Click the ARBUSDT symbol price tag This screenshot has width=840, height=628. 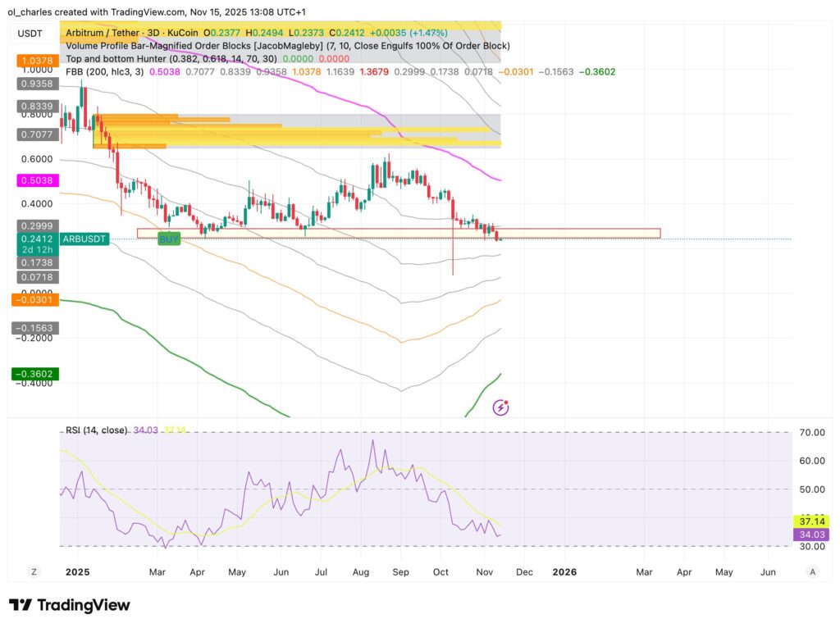pos(85,239)
